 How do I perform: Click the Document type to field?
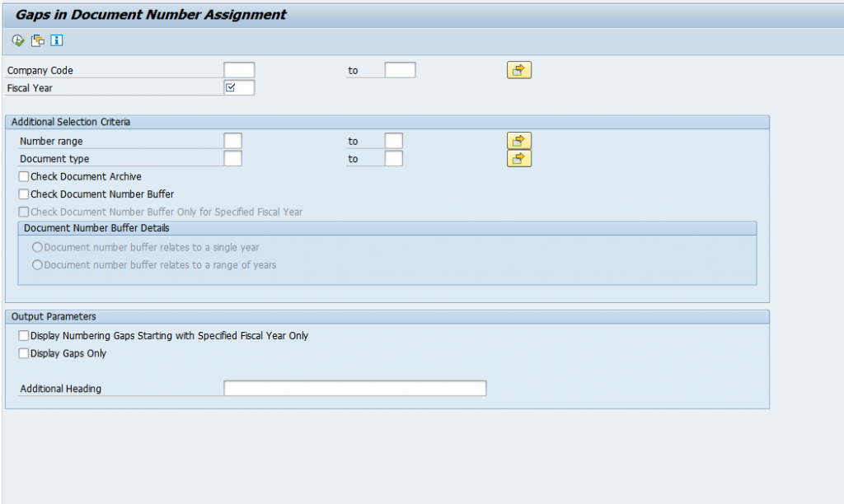point(393,158)
